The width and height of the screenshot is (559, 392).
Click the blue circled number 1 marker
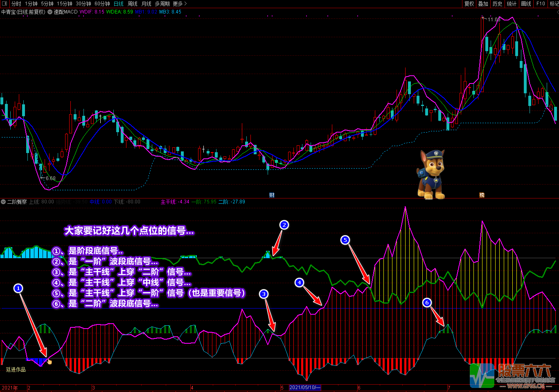pos(18,288)
